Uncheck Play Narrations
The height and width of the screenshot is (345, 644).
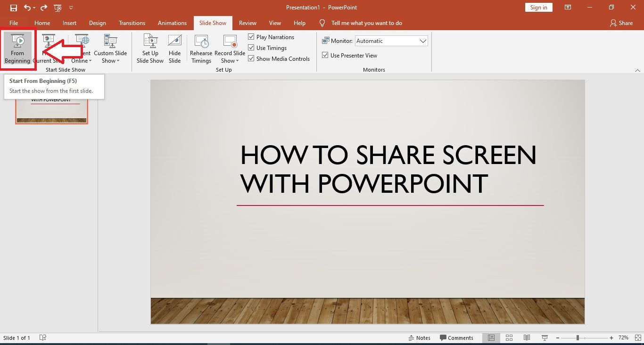[x=251, y=37]
